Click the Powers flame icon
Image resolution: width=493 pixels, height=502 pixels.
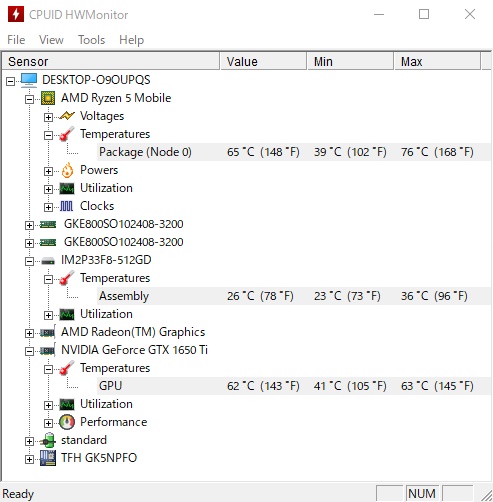click(67, 170)
